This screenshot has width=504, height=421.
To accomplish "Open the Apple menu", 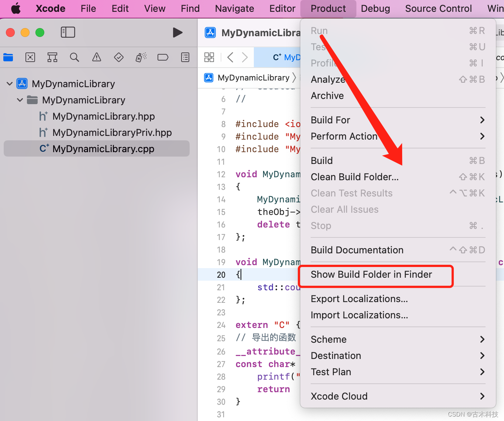I will 15,8.
